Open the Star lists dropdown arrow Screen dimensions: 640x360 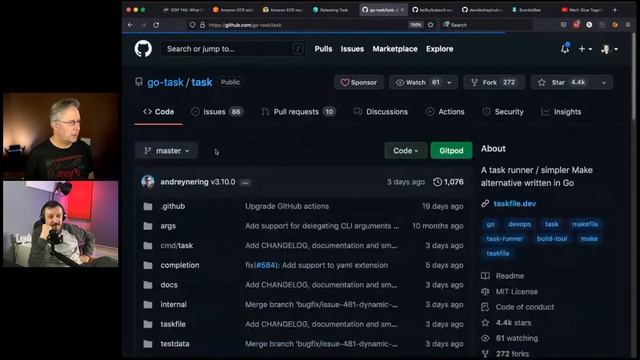tap(604, 82)
